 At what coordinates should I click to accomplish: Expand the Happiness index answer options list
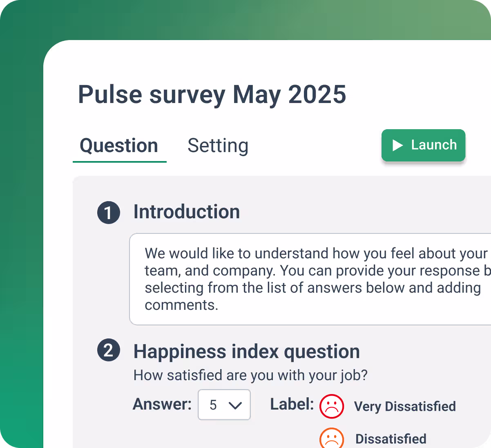pyautogui.click(x=224, y=405)
